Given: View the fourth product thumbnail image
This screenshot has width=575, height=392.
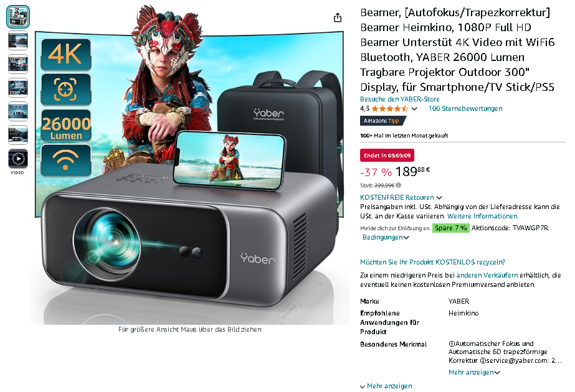Looking at the screenshot, I should tap(17, 88).
